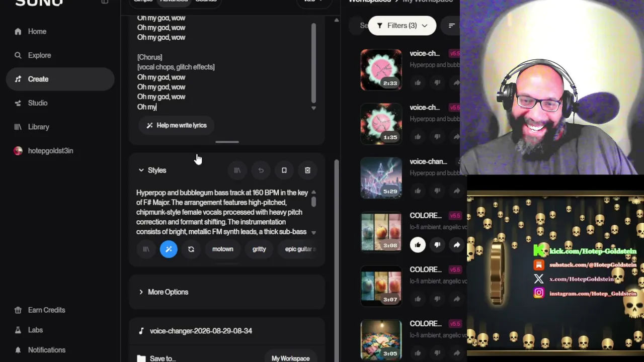This screenshot has height=362, width=644.
Task: Dislike the 3:07 COLORE song
Action: [437, 299]
